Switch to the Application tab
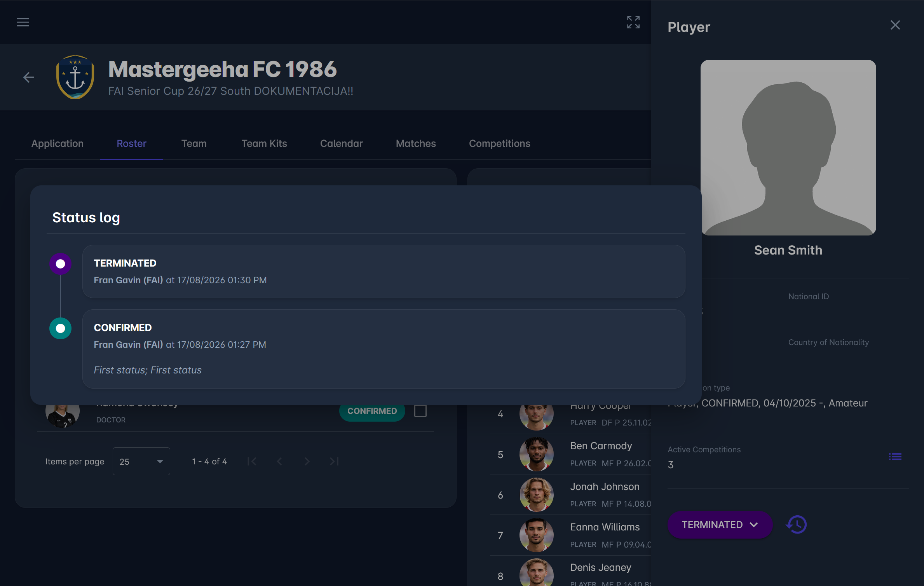Image resolution: width=924 pixels, height=586 pixels. [58, 143]
